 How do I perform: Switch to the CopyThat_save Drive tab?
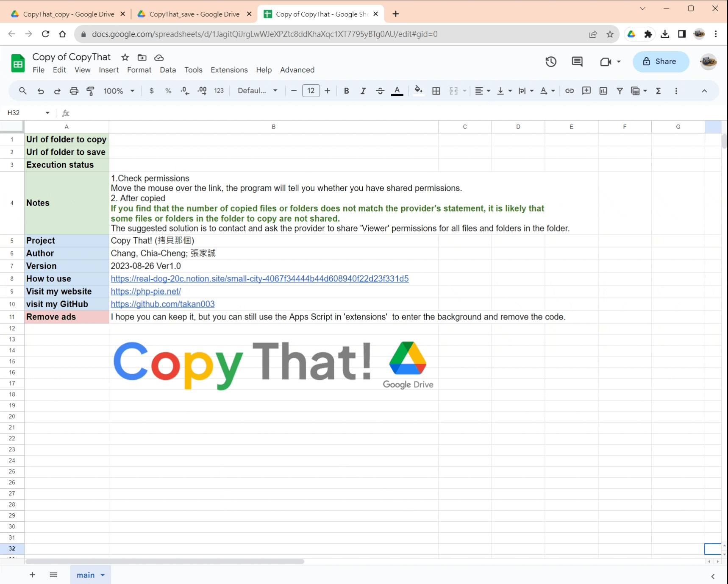coord(194,14)
